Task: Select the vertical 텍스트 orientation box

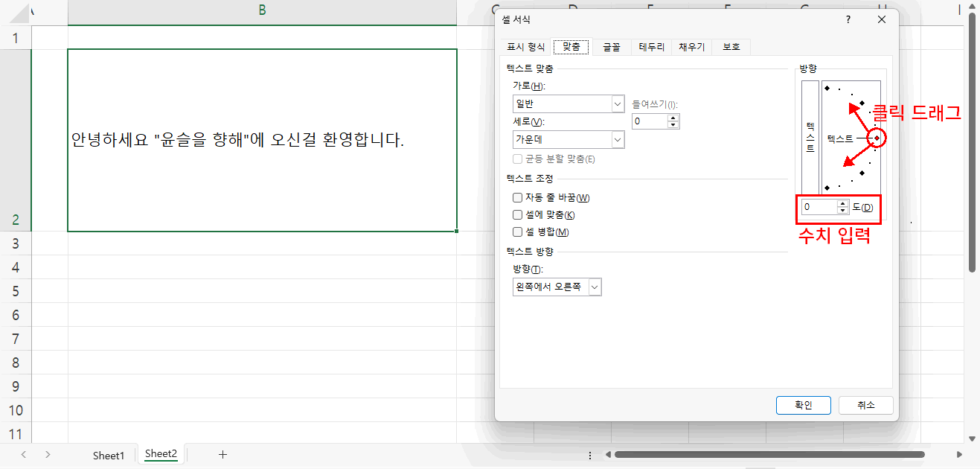Action: coord(810,138)
